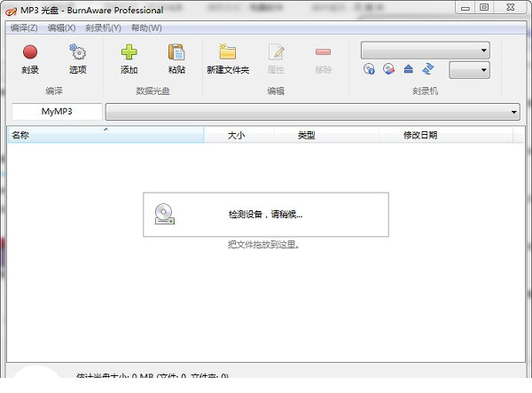This screenshot has width=532, height=393.
Task: Click the erase disc icon
Action: (389, 69)
